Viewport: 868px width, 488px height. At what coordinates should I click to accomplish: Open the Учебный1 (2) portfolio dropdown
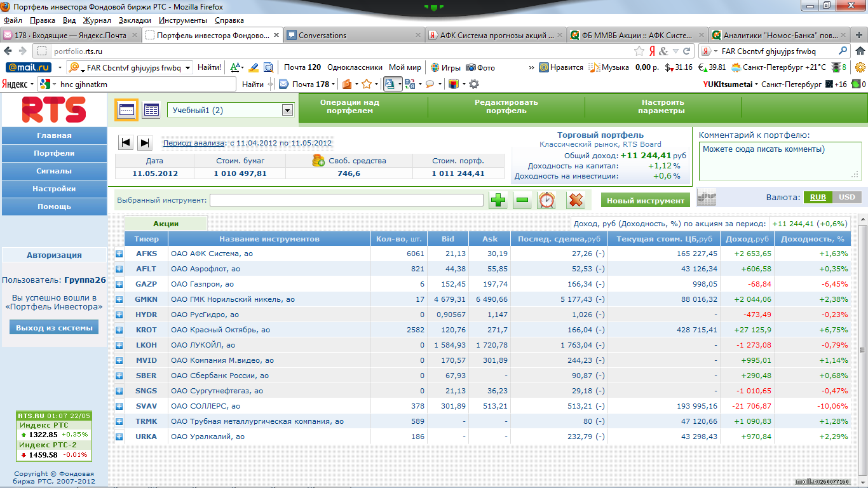click(x=230, y=111)
